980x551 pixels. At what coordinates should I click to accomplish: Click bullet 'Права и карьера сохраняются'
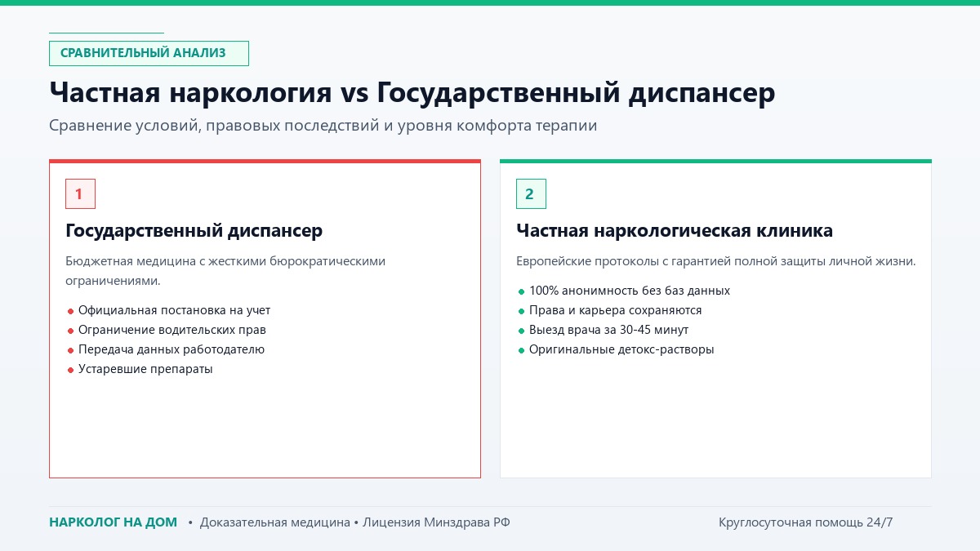[616, 310]
